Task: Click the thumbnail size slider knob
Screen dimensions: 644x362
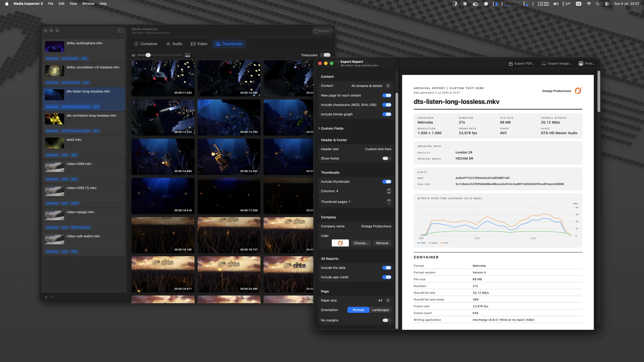Action: click(x=148, y=55)
